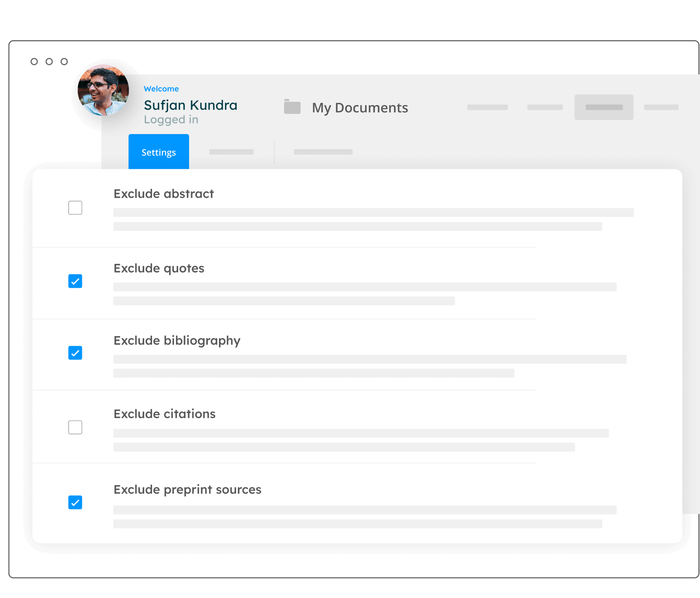Enable the Exclude abstract checkbox

point(75,208)
